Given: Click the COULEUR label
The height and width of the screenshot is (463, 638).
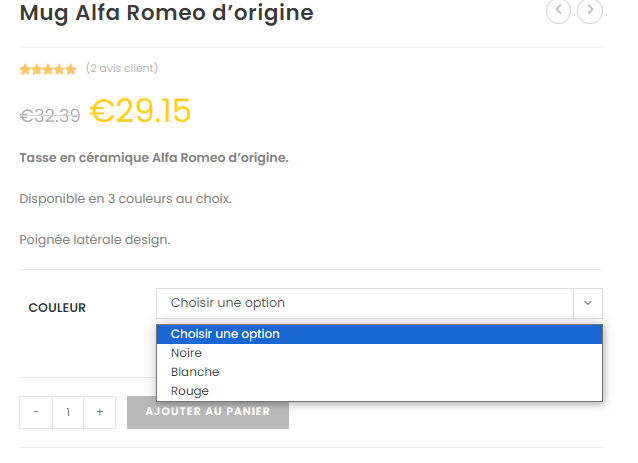Looking at the screenshot, I should pyautogui.click(x=57, y=308).
